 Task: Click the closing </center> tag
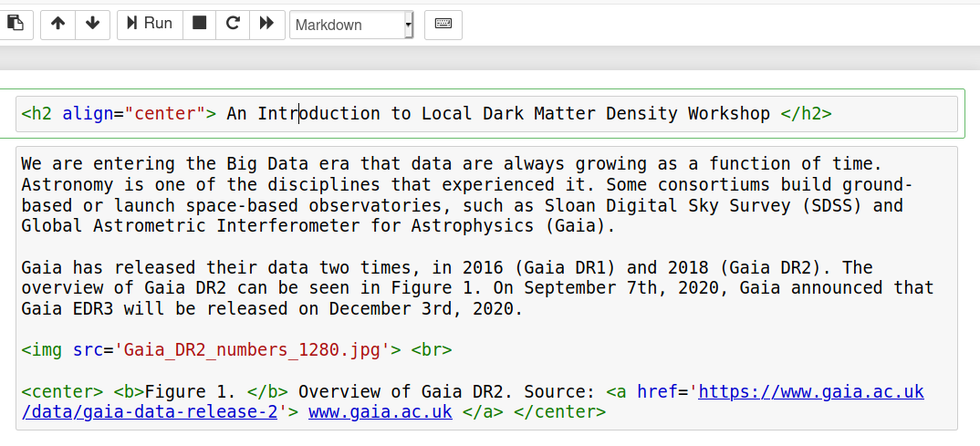560,412
